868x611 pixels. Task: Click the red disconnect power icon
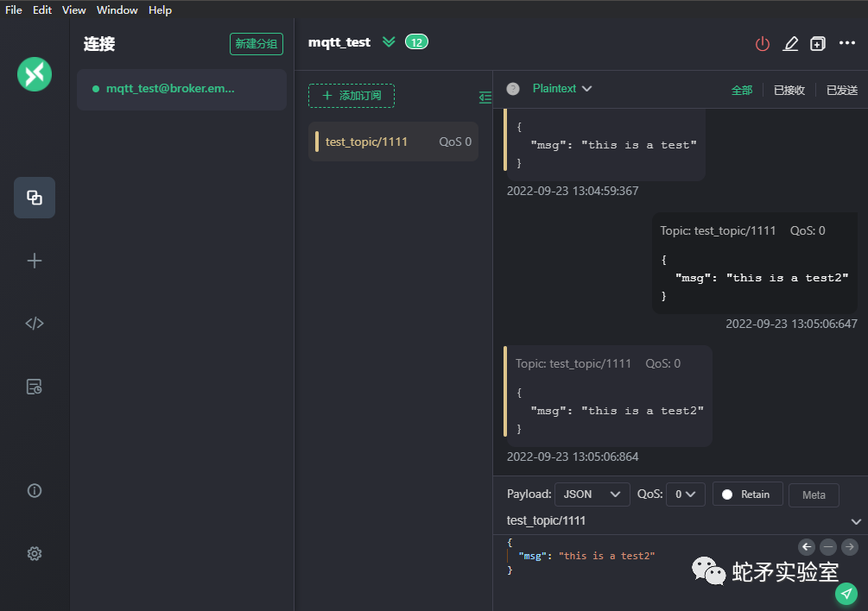(x=762, y=43)
